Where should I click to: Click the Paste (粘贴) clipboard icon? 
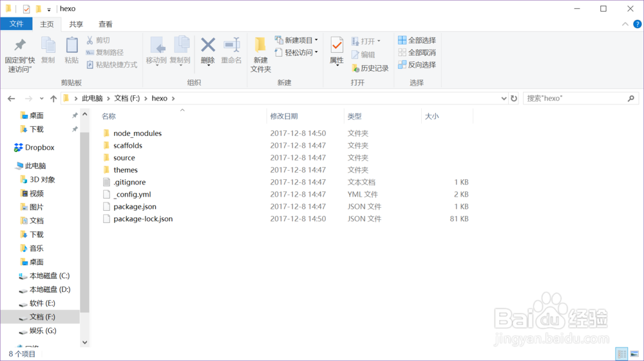71,45
